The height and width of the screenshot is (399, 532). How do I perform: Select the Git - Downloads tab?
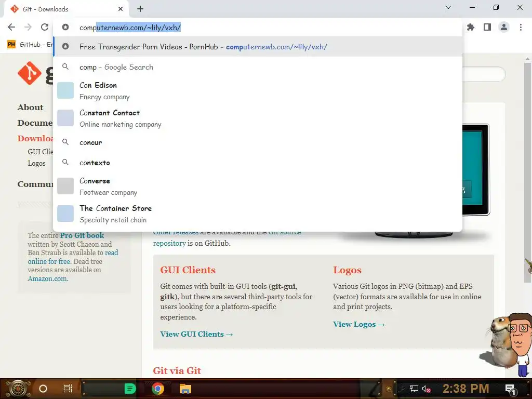[66, 9]
